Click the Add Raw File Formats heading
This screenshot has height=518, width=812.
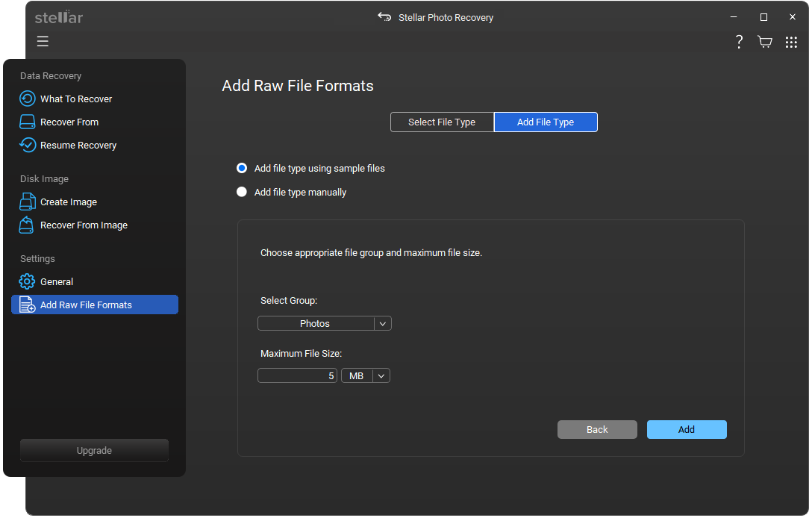(298, 86)
